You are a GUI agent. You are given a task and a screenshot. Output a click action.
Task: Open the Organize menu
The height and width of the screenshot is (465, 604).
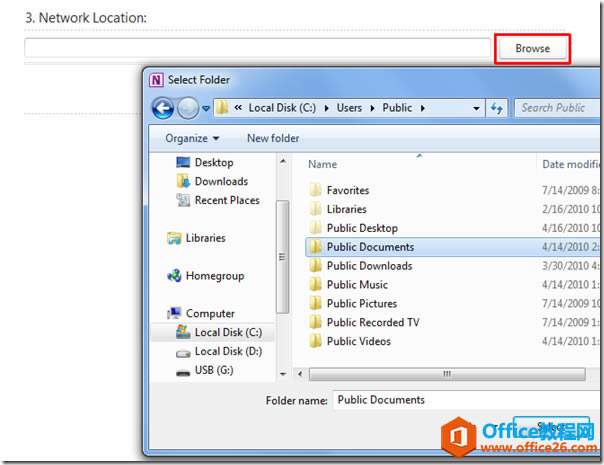pyautogui.click(x=192, y=138)
